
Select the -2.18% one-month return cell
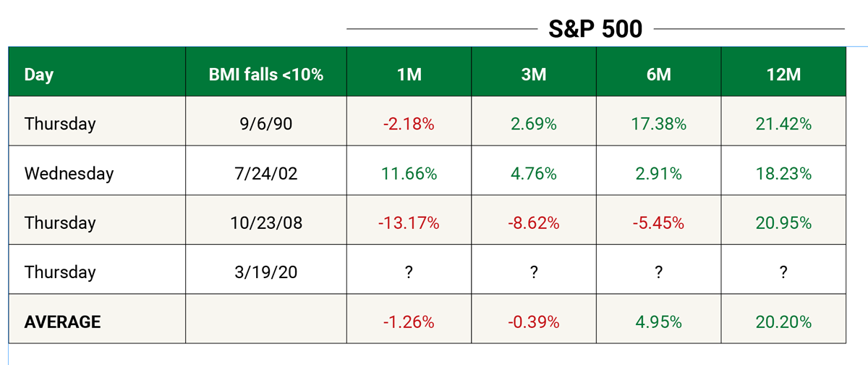tap(409, 124)
